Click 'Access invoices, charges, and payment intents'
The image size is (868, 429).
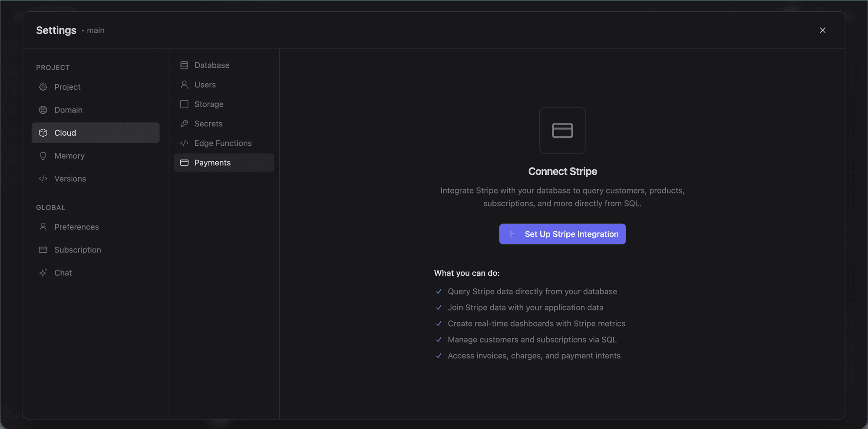534,356
